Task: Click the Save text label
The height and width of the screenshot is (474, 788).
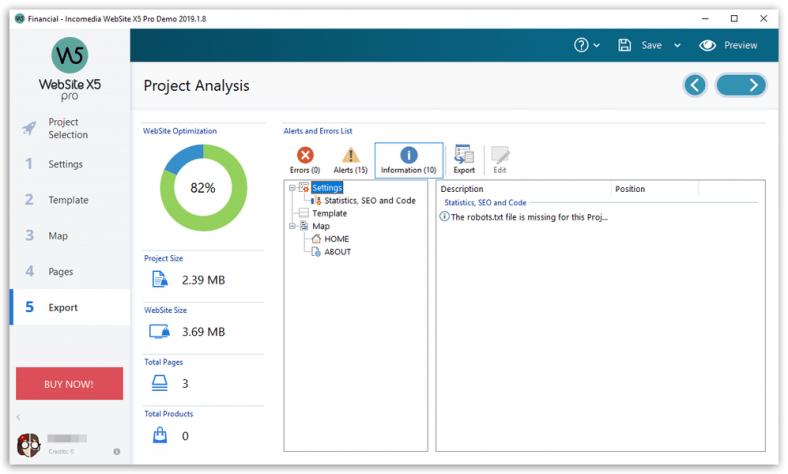Action: [651, 45]
